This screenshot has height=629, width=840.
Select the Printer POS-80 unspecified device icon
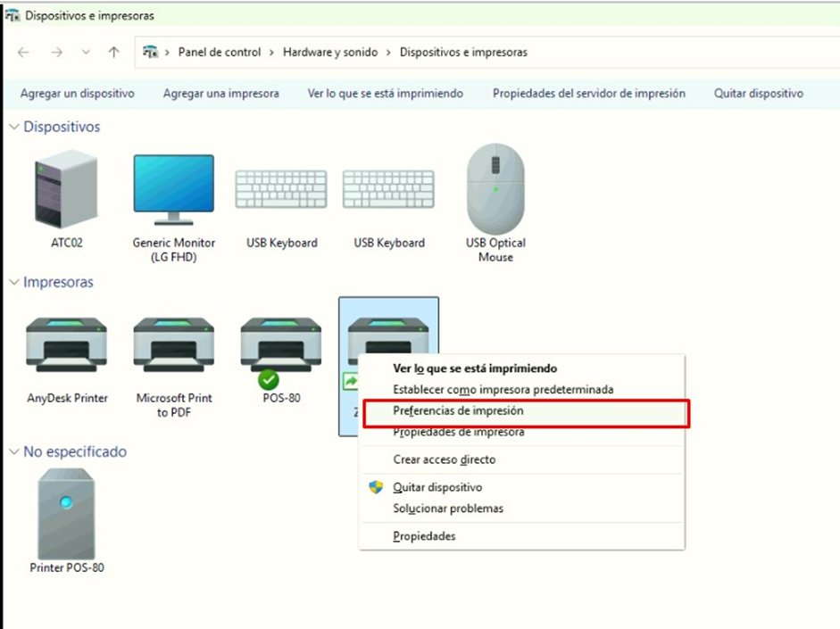66,514
